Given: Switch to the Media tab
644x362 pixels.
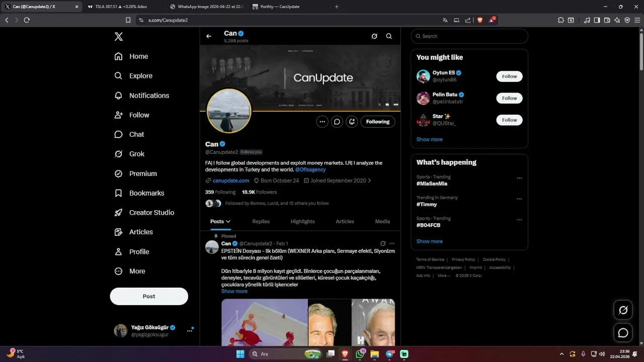Looking at the screenshot, I should [382, 222].
